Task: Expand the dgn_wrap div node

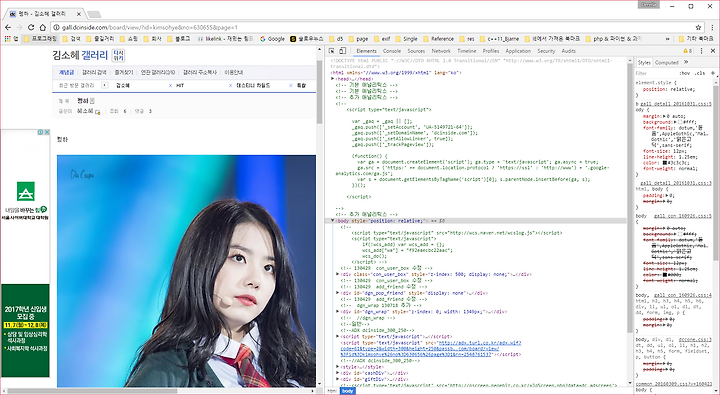Action: (x=338, y=311)
